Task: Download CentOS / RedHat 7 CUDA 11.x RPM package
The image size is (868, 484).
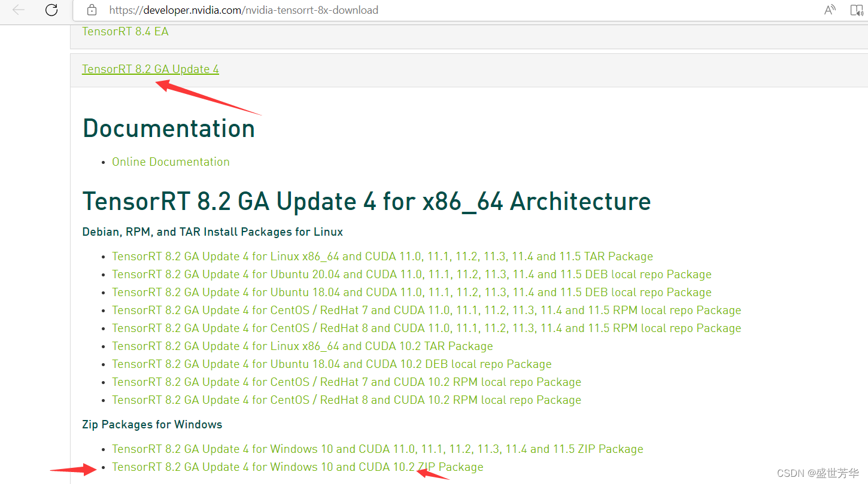Action: 426,310
